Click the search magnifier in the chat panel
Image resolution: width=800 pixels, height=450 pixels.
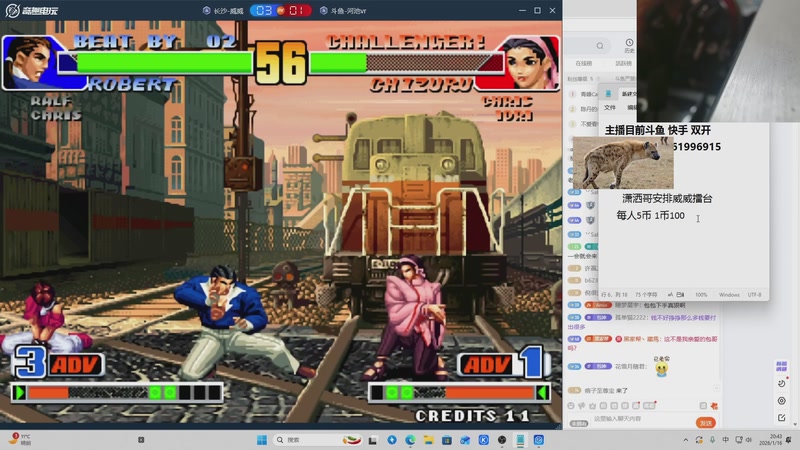pos(600,46)
